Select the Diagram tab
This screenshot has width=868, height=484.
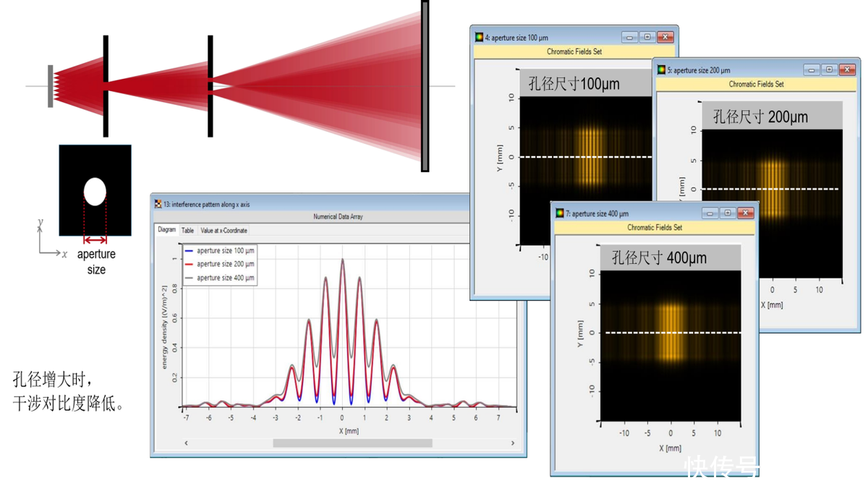coord(167,230)
